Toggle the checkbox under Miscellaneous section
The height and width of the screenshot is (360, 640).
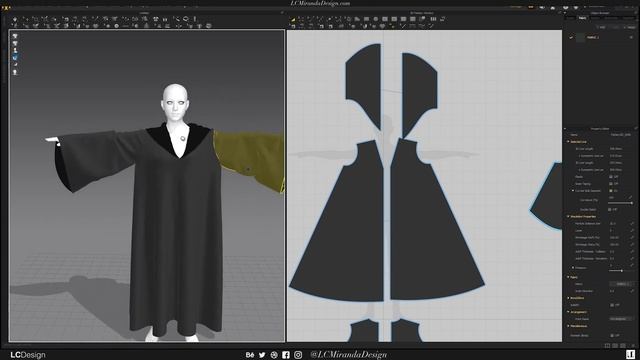(611, 336)
